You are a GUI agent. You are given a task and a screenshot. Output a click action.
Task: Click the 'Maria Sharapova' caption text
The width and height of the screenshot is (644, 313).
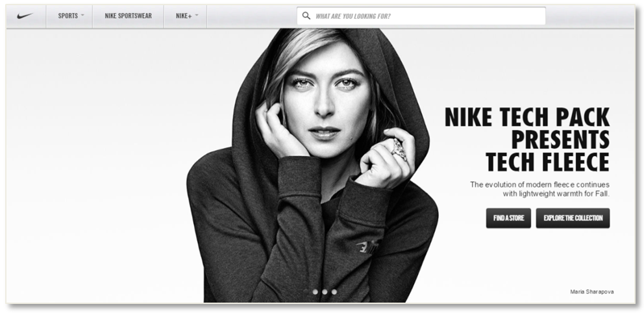pos(592,292)
